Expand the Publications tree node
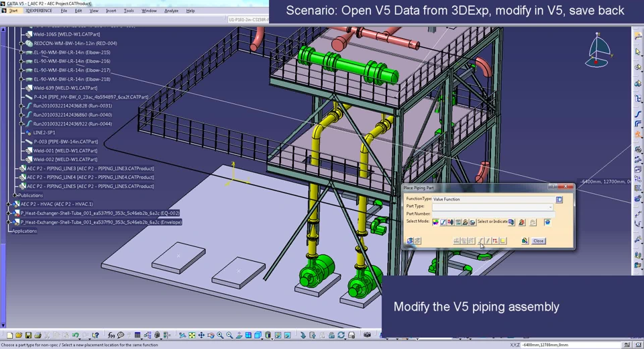 click(15, 195)
